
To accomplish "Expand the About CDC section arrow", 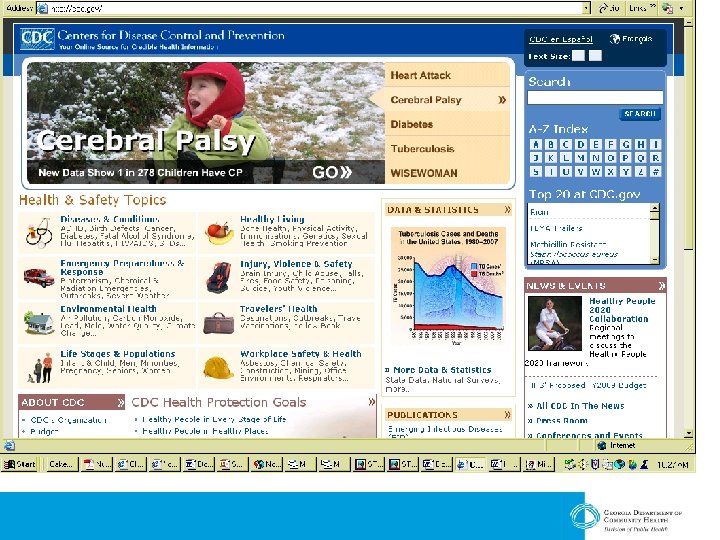I will [x=120, y=403].
